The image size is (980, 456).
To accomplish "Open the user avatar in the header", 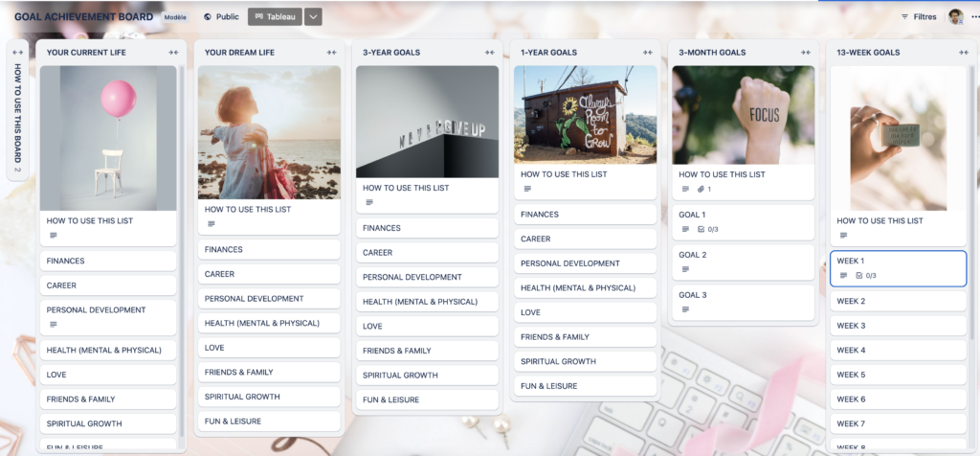I will (x=955, y=17).
